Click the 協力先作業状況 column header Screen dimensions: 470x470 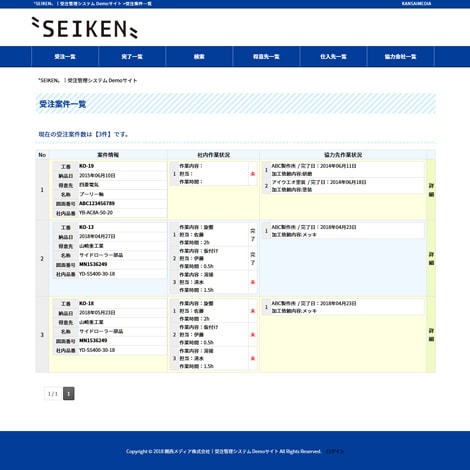[343, 155]
